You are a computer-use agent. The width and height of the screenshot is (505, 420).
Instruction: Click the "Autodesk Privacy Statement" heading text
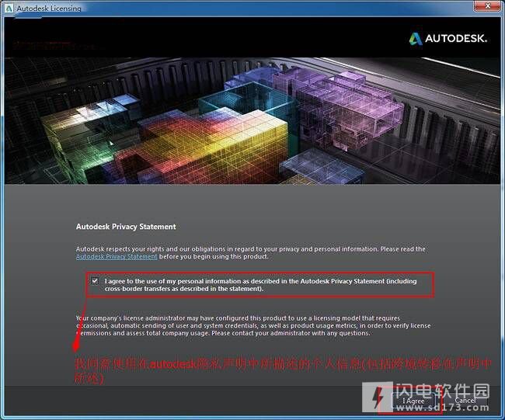tap(126, 227)
